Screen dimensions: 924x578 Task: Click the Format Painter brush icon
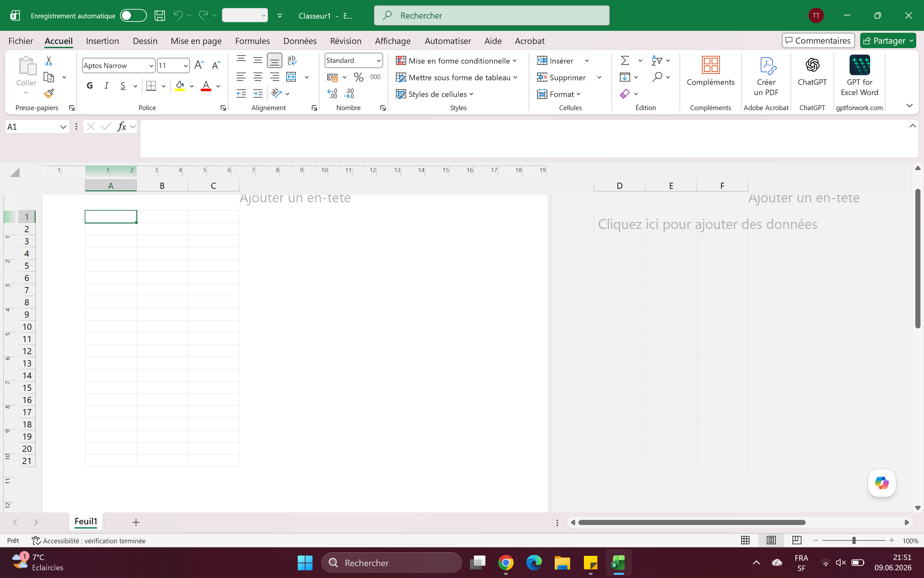click(x=49, y=93)
